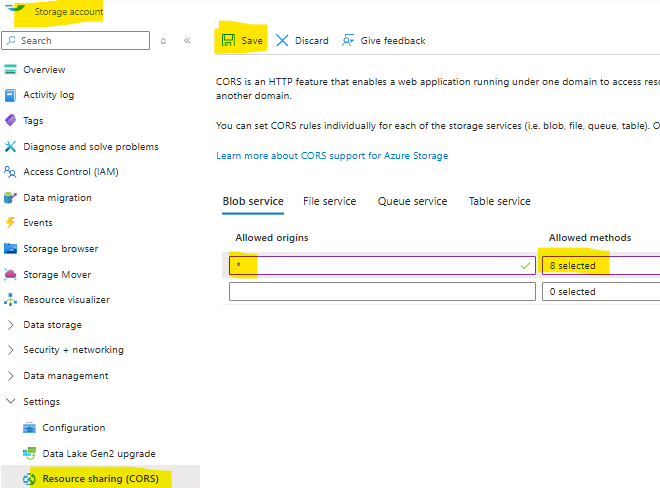Click the Storage account title text

click(69, 11)
